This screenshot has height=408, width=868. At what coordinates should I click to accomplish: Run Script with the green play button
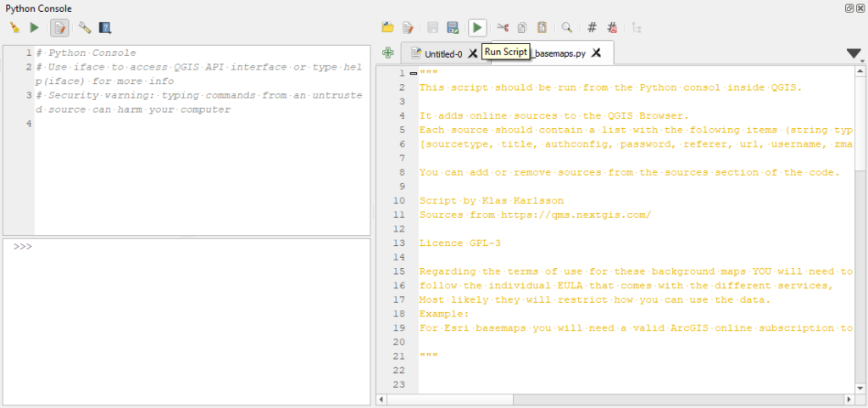click(x=478, y=28)
